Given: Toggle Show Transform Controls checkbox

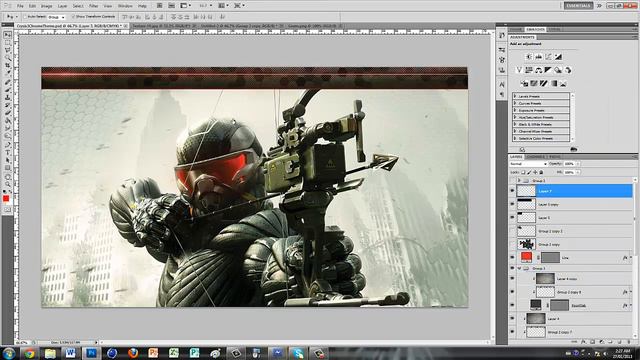Looking at the screenshot, I should click(x=73, y=17).
